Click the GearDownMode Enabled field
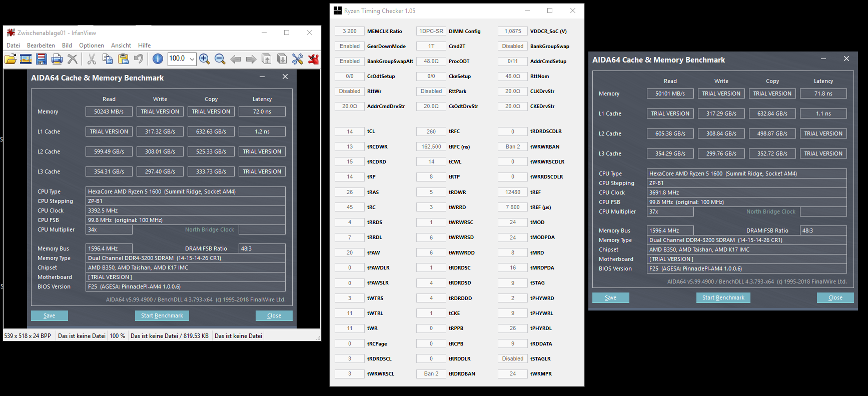The height and width of the screenshot is (396, 868). click(350, 46)
